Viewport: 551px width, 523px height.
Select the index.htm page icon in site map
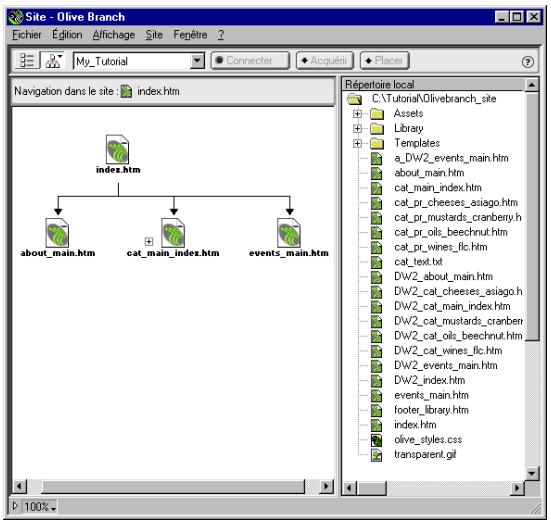pos(117,149)
